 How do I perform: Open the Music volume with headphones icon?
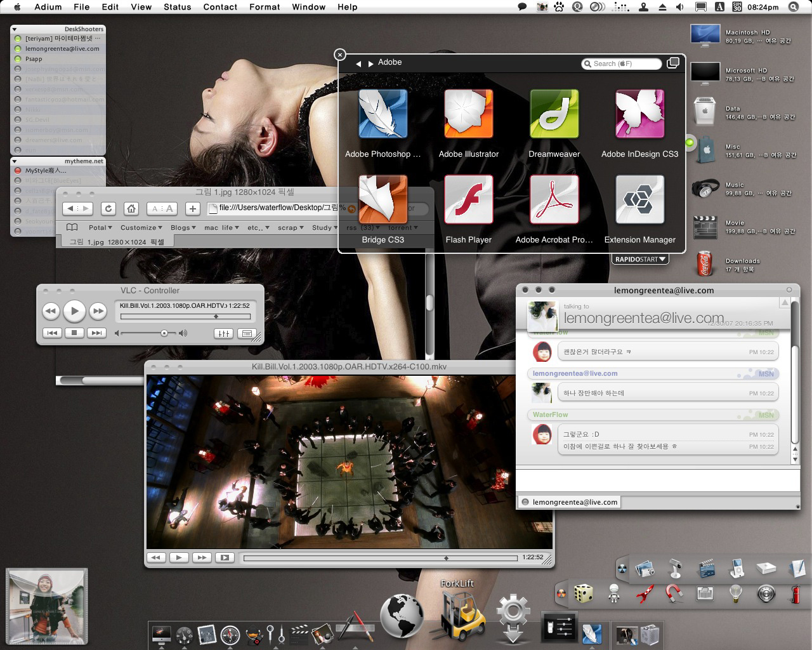(705, 188)
